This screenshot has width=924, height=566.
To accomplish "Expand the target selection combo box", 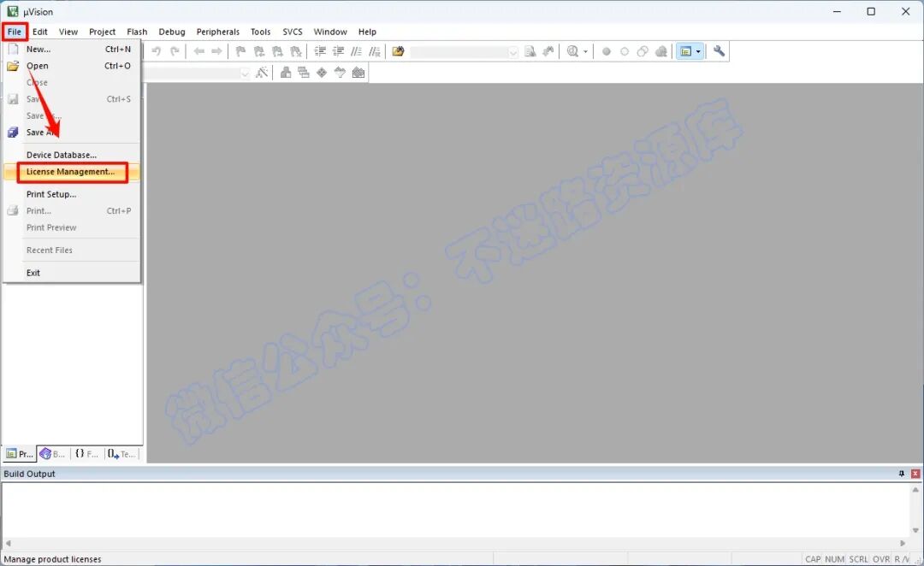I will tap(245, 73).
